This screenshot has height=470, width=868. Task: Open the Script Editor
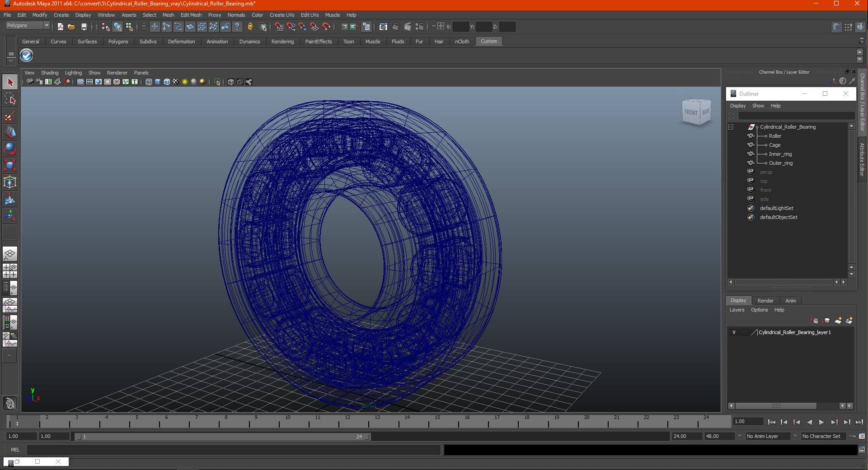pos(862,450)
